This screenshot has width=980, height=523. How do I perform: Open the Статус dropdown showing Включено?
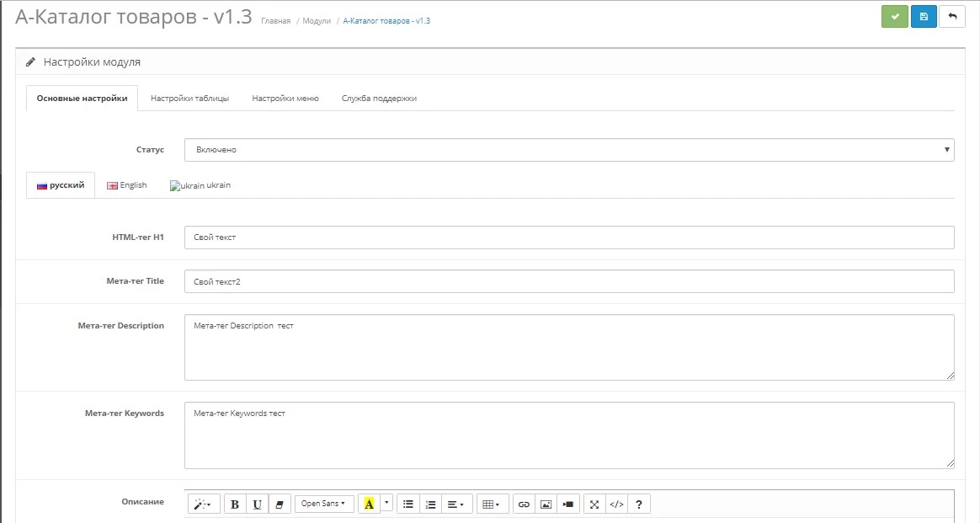point(569,150)
